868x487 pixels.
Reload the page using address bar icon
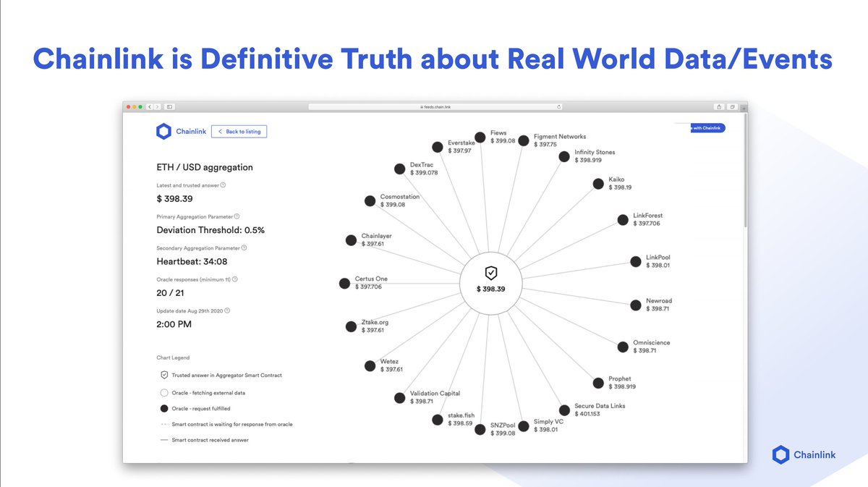tap(558, 106)
